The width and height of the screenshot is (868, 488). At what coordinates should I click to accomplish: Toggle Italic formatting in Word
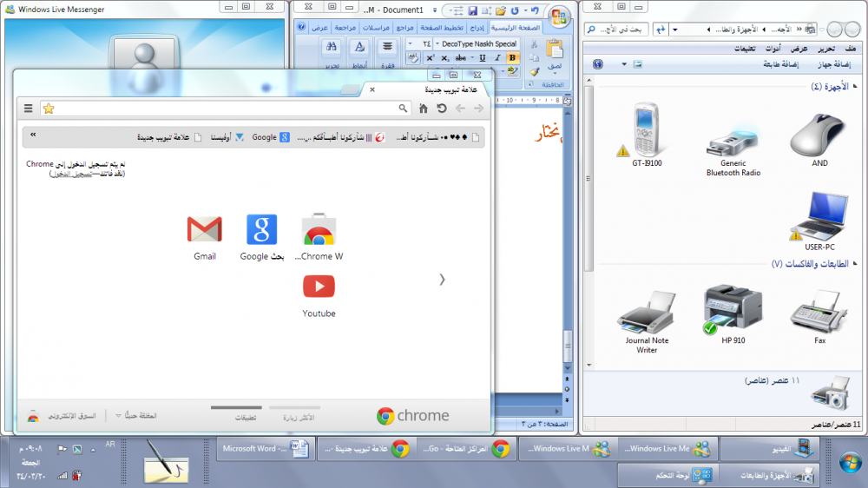pos(497,58)
